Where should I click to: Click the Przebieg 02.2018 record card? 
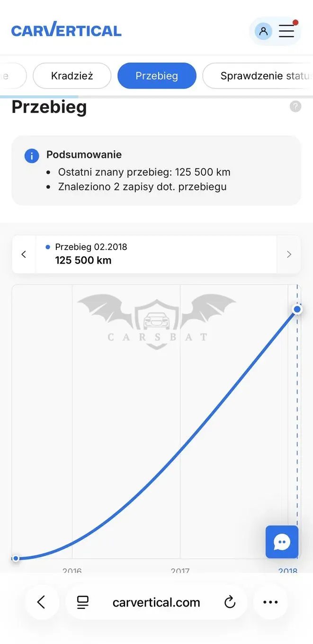pyautogui.click(x=156, y=254)
